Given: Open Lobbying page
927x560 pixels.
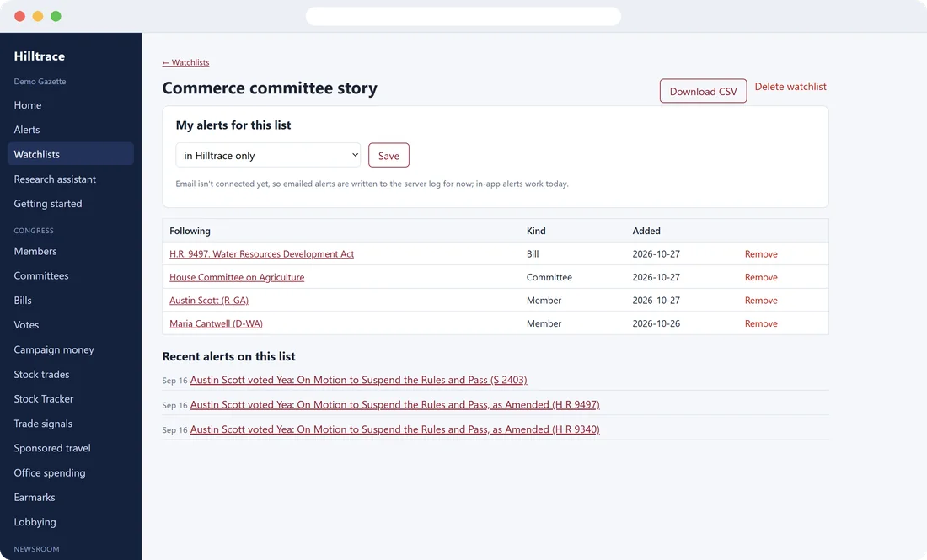Looking at the screenshot, I should [x=35, y=521].
